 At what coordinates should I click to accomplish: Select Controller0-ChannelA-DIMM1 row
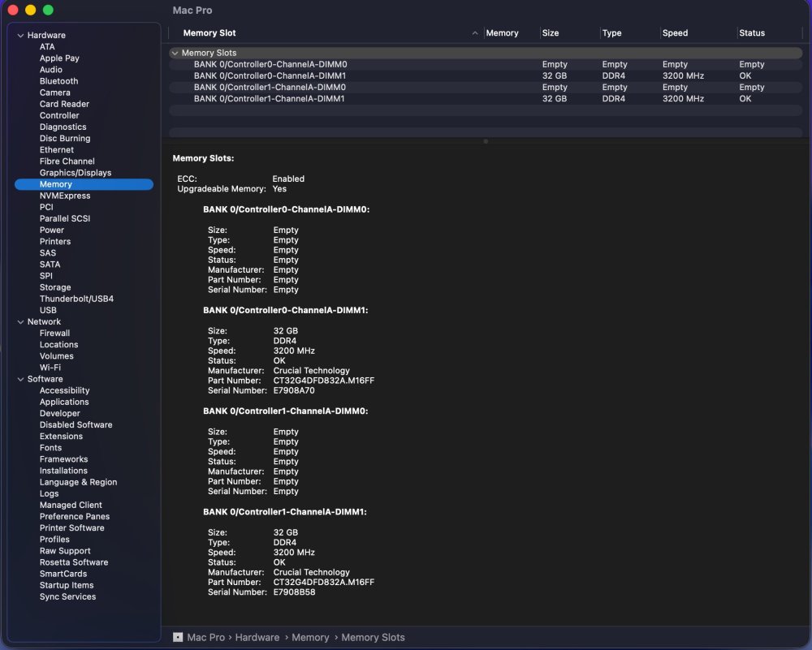(486, 75)
